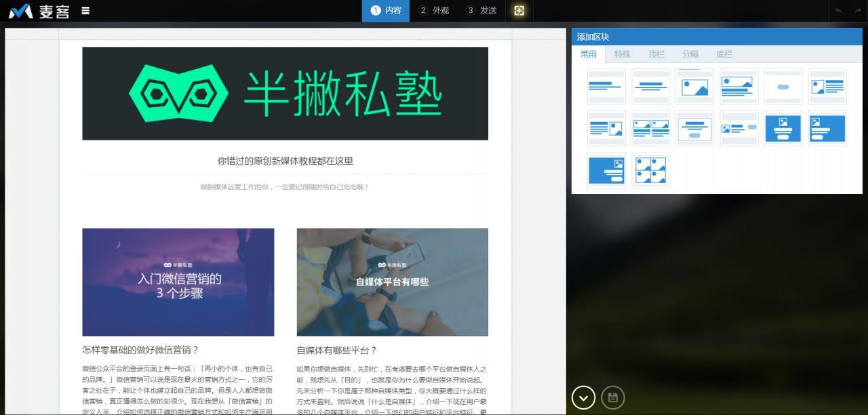868x415 pixels.
Task: Add the centered text block
Action: pyautogui.click(x=650, y=86)
